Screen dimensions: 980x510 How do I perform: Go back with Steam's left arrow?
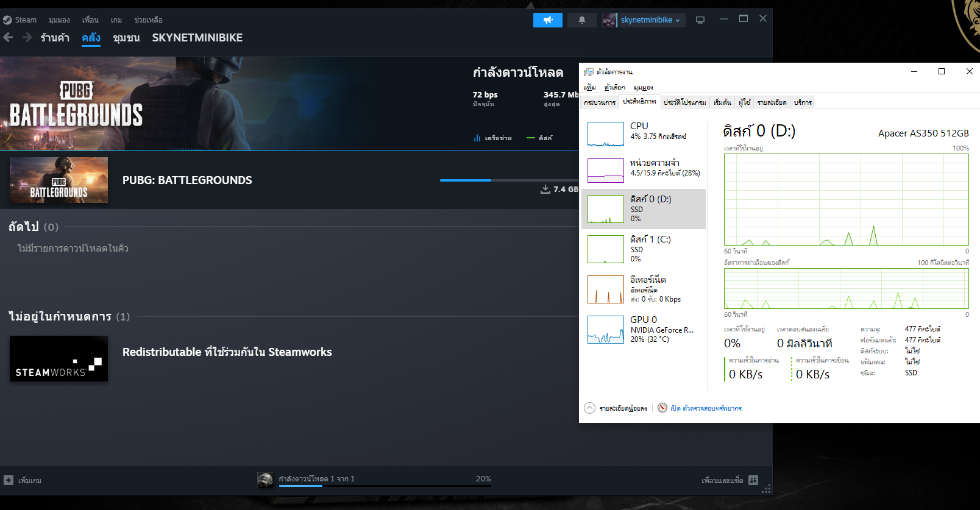pos(8,37)
